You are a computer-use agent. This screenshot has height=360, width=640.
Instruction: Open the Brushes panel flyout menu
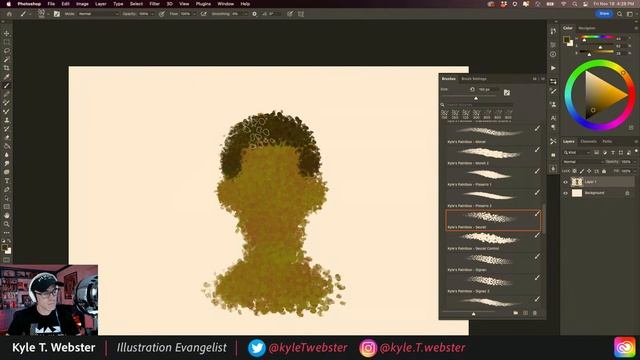click(x=543, y=79)
